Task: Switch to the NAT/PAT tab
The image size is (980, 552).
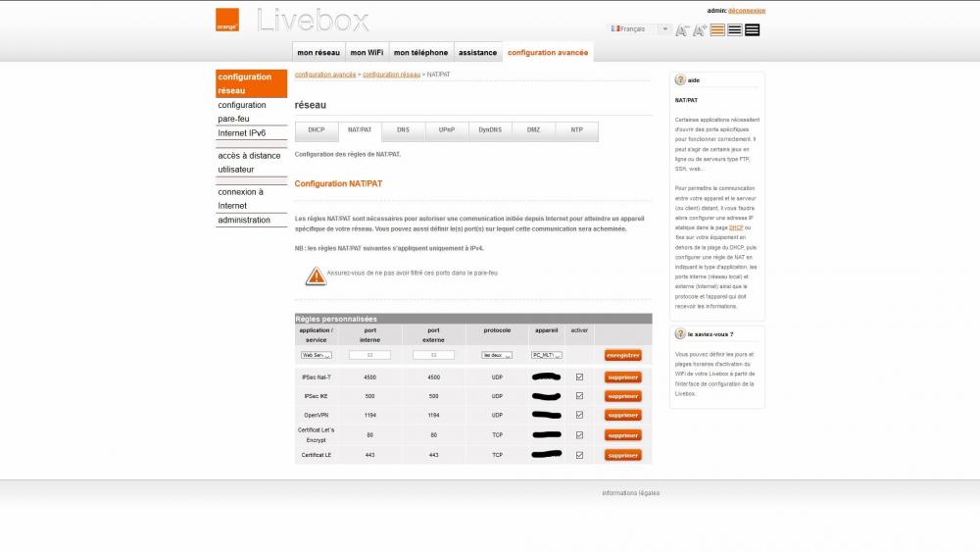Action: click(360, 130)
